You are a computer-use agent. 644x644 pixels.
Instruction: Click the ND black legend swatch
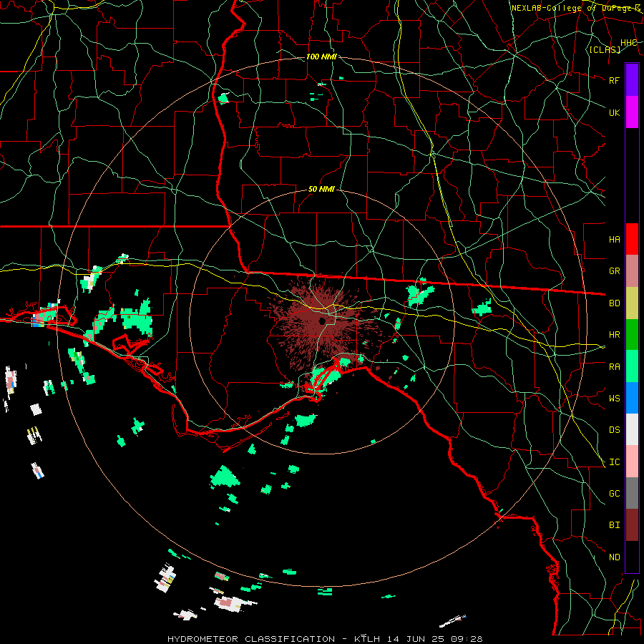632,557
